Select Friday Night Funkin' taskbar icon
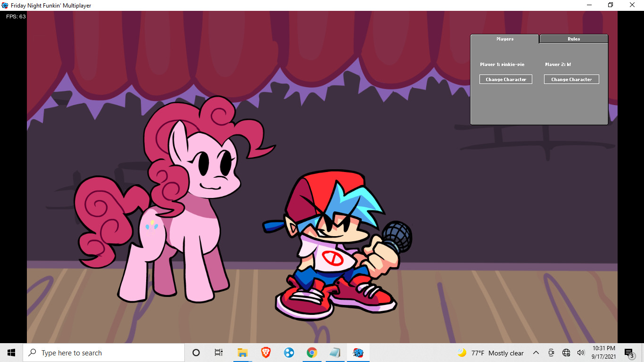Screen dimensions: 644x362 point(358,353)
